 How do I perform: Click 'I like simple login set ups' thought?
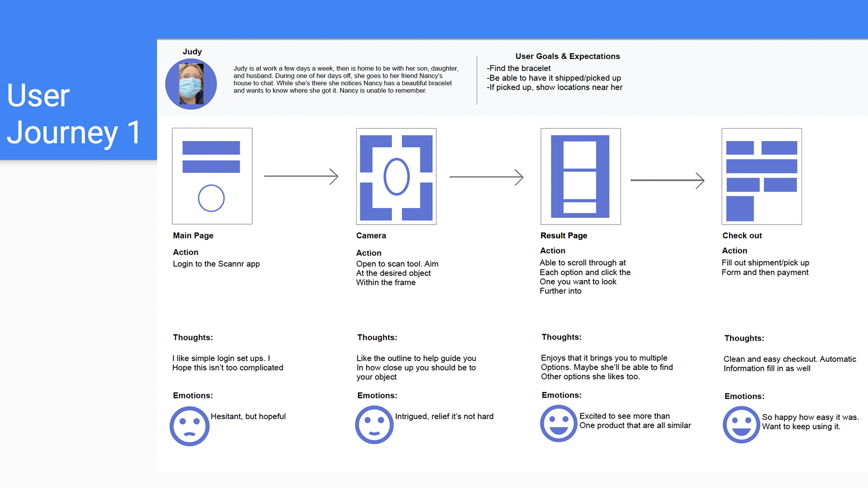click(x=220, y=358)
